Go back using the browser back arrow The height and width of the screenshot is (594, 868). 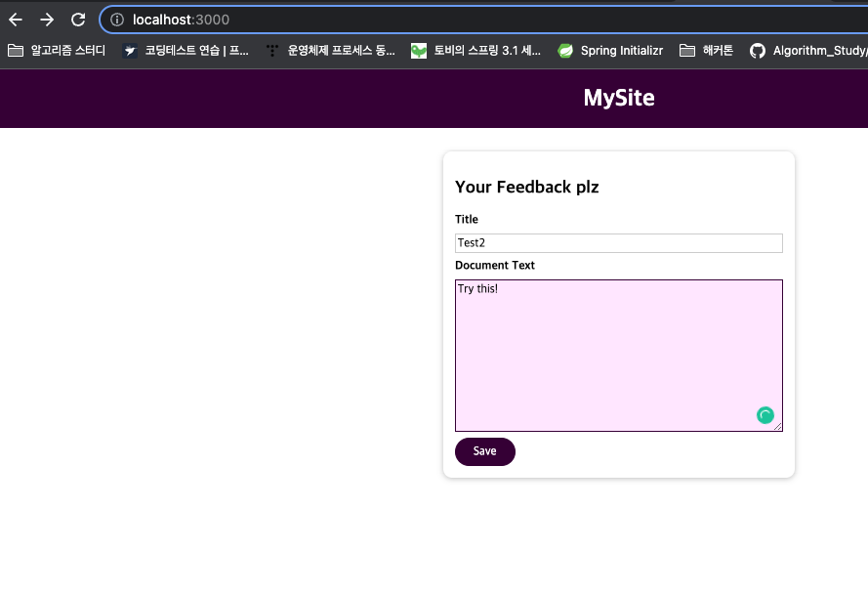[x=16, y=20]
